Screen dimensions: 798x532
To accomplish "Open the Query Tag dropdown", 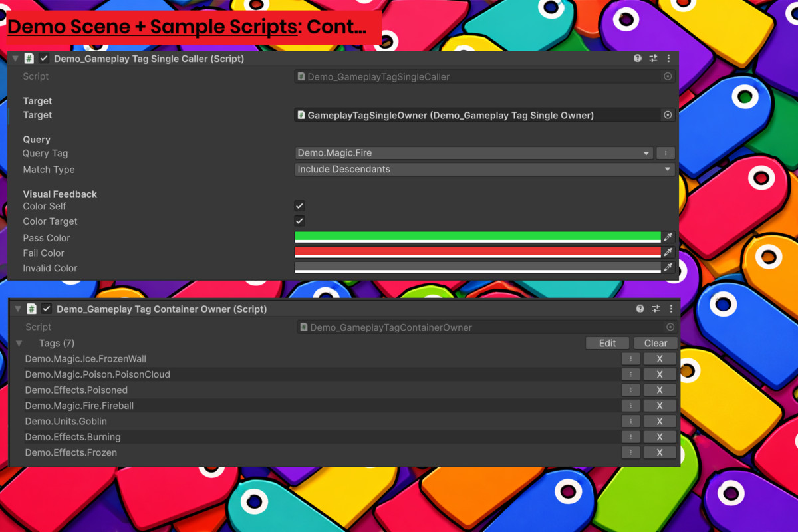I will 474,153.
